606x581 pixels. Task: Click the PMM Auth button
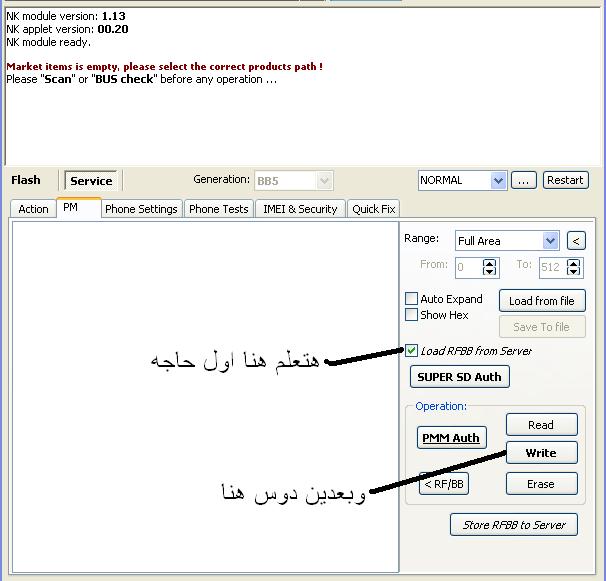[451, 438]
